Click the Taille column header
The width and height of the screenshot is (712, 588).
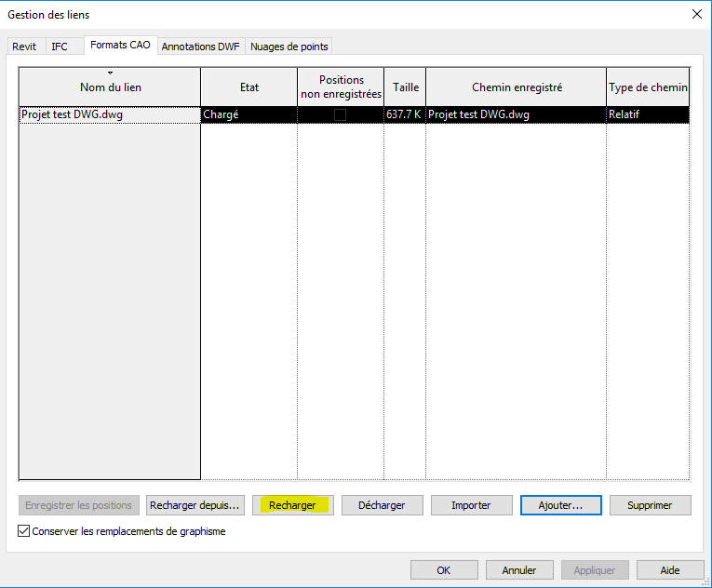(x=405, y=87)
